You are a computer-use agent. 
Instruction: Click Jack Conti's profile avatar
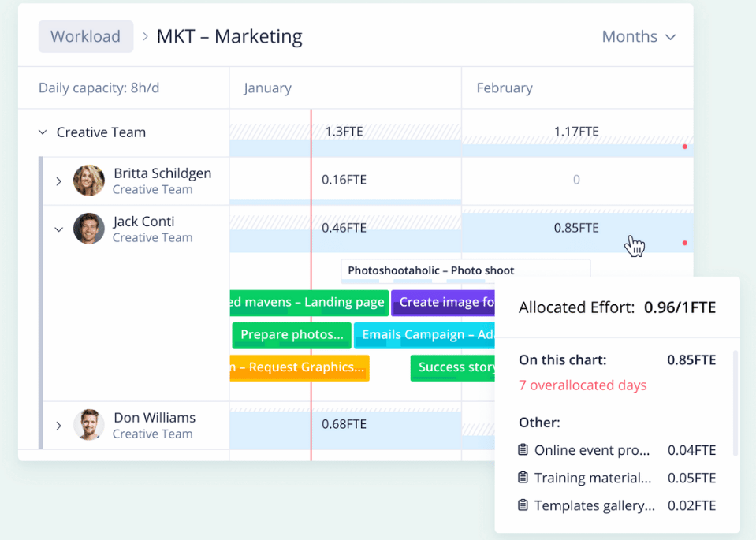point(89,229)
